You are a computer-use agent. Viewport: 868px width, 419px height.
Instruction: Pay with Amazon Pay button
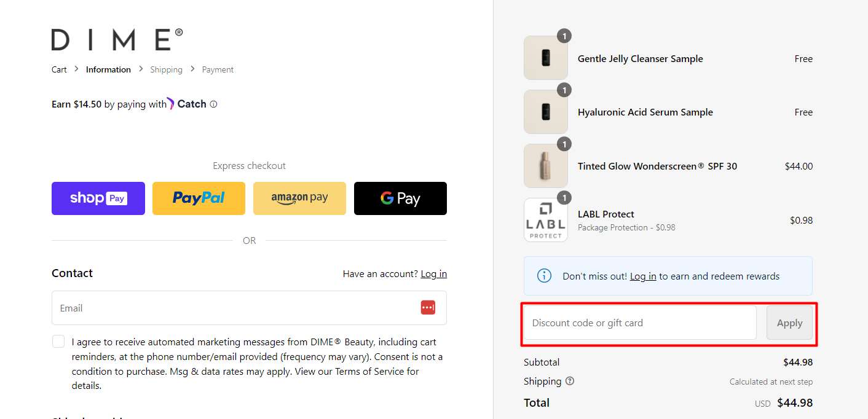(299, 198)
